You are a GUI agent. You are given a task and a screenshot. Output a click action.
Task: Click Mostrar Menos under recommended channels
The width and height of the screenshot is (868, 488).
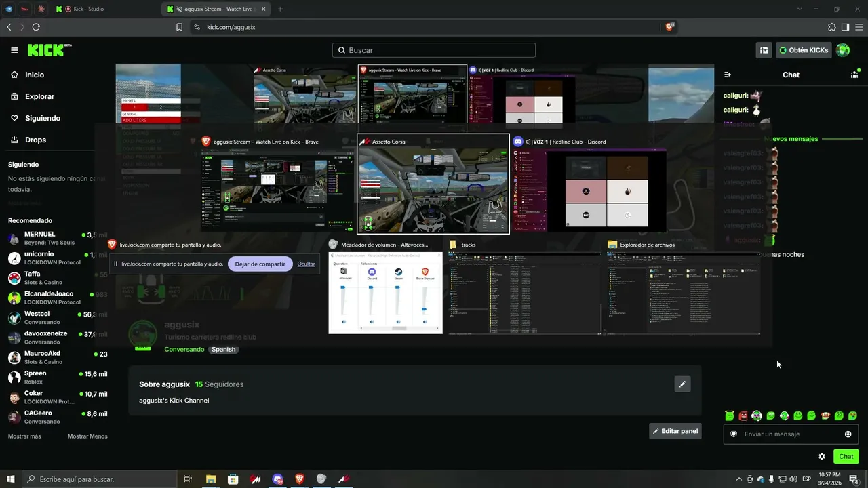tap(87, 436)
